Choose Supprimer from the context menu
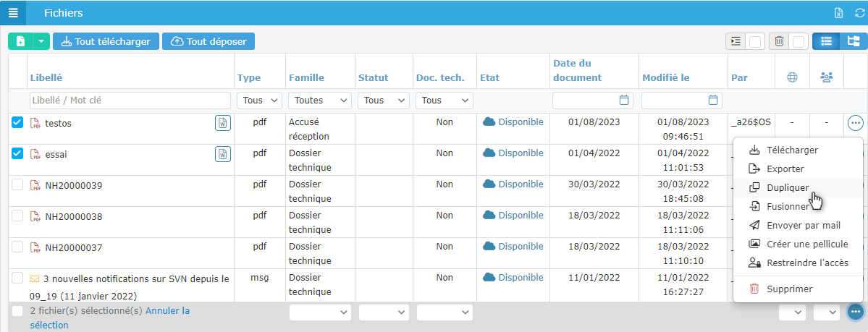This screenshot has width=868, height=332. pos(791,289)
